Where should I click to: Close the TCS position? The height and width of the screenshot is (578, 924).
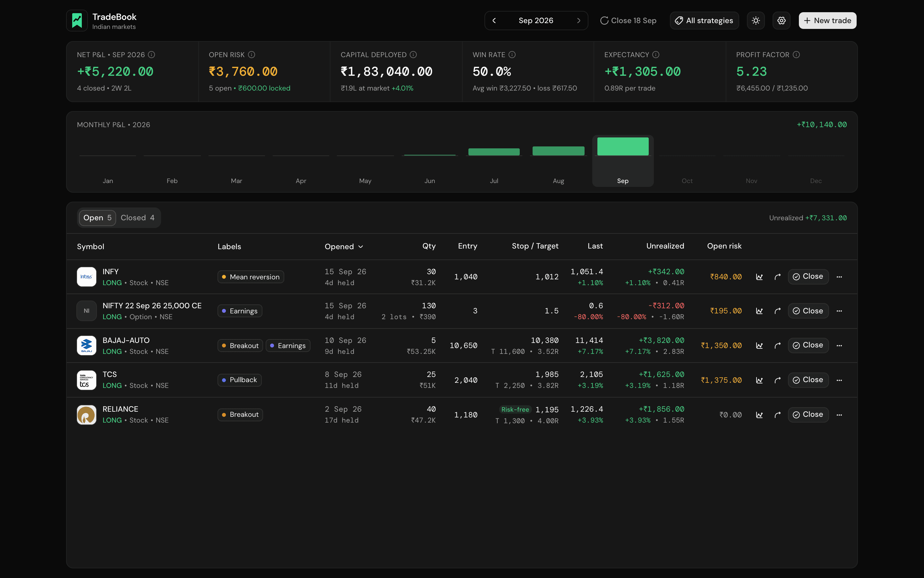pos(808,380)
